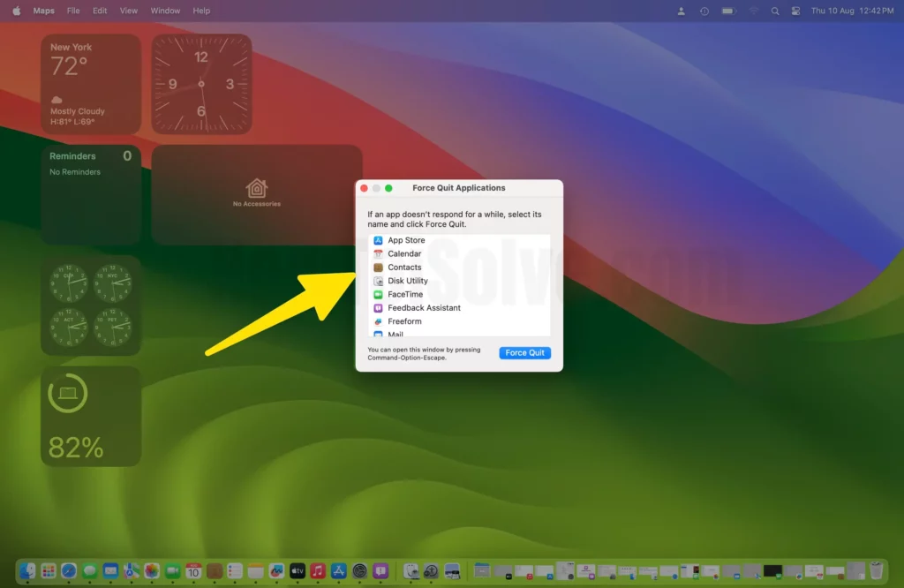
Task: Launch Safari from the Dock
Action: click(x=69, y=570)
